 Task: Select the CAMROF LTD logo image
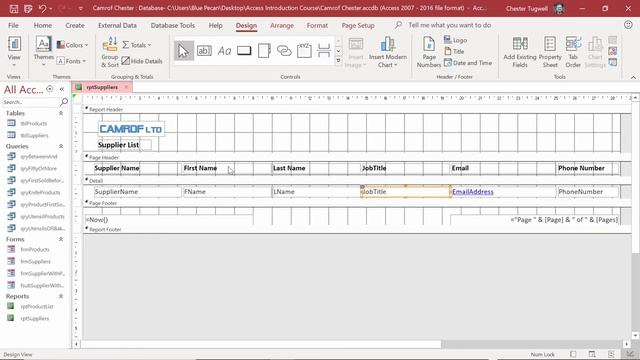click(131, 129)
